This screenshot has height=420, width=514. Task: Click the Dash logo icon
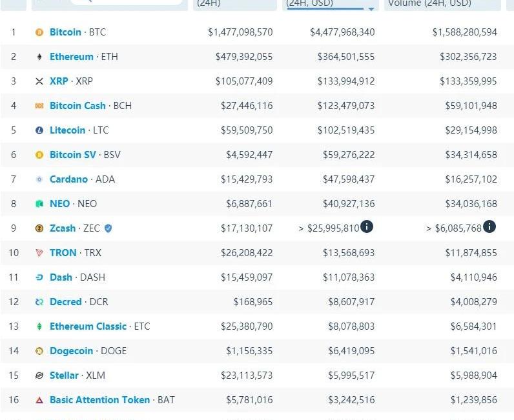[x=39, y=277]
